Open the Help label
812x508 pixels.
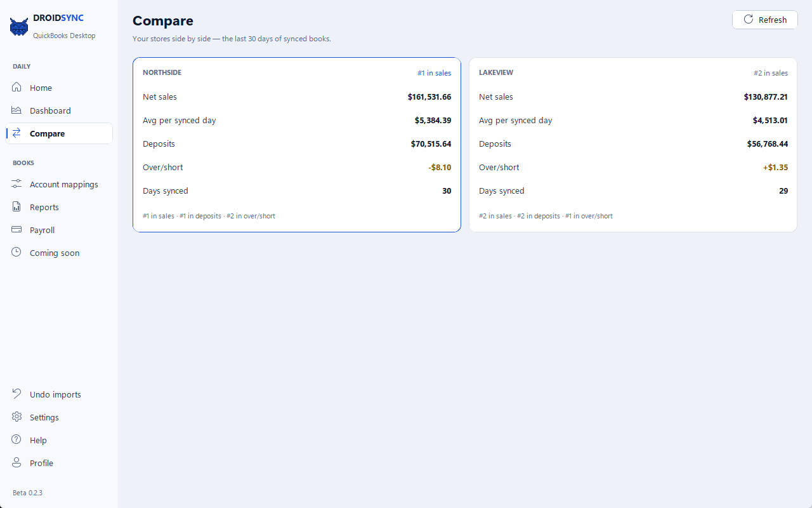click(38, 441)
